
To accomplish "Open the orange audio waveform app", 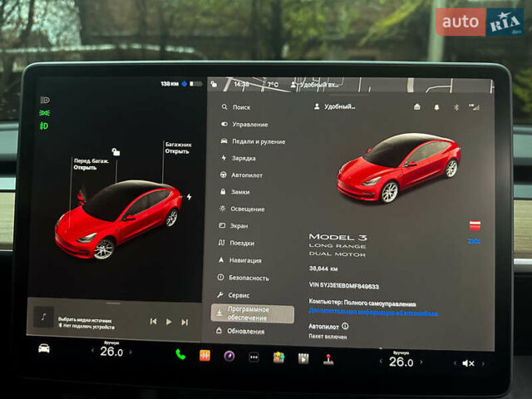I will coord(204,356).
